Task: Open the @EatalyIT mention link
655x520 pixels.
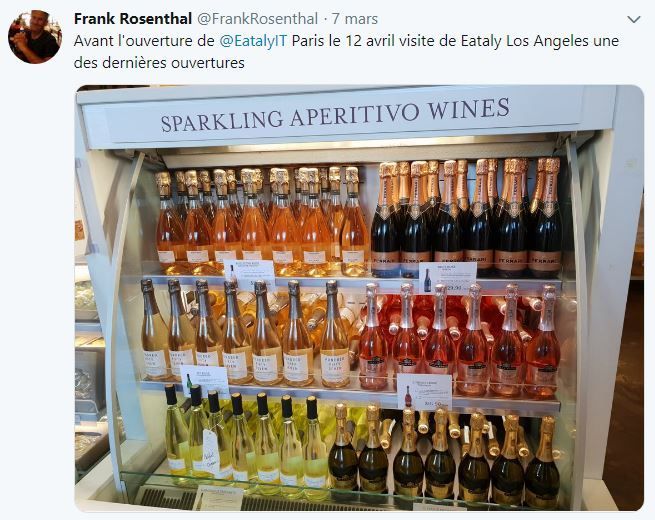Action: (254, 41)
